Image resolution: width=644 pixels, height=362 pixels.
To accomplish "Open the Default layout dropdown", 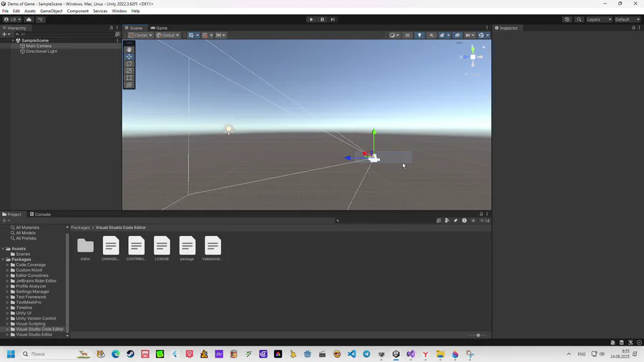I will [627, 19].
